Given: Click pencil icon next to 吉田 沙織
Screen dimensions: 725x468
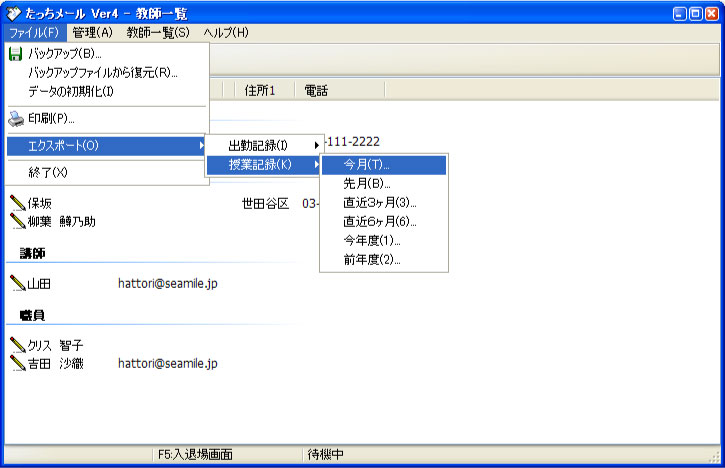Looking at the screenshot, I should tap(18, 363).
